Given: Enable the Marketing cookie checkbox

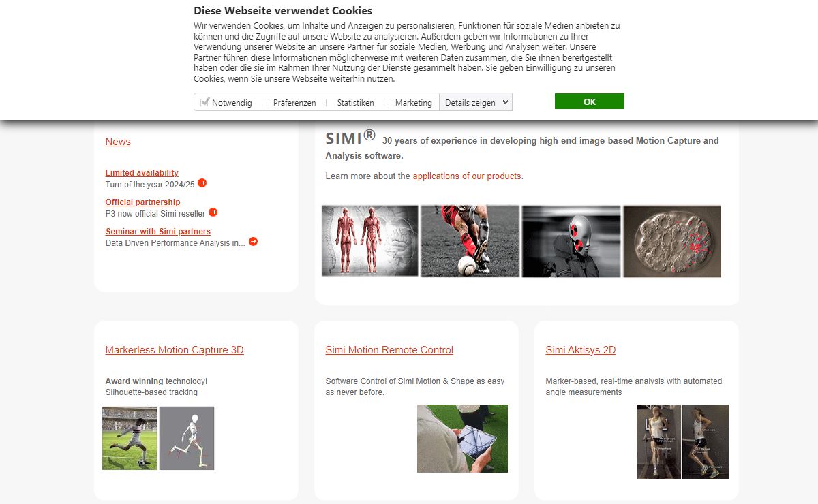Looking at the screenshot, I should [387, 102].
